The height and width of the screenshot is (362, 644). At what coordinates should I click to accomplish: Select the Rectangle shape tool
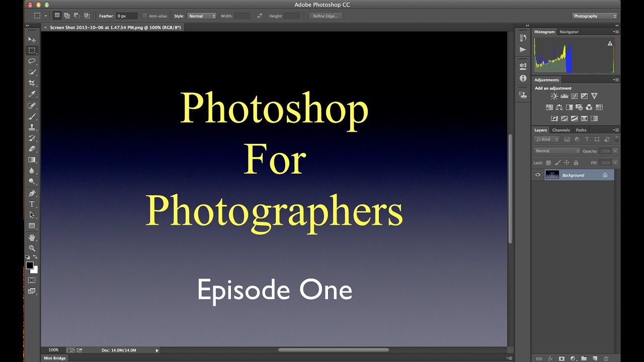(32, 226)
